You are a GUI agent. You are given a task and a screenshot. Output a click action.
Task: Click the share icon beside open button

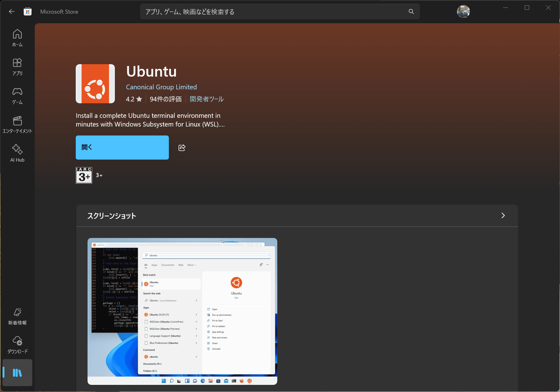pyautogui.click(x=182, y=148)
